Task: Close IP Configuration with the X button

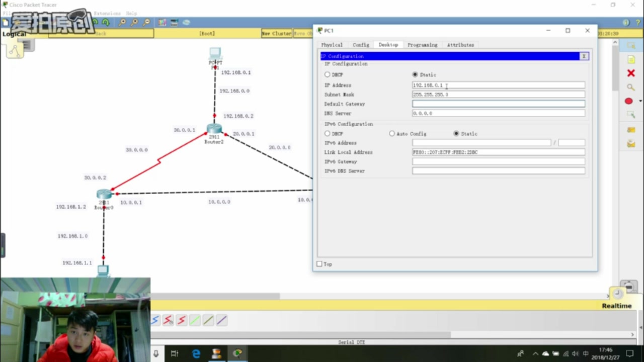Action: tap(584, 56)
